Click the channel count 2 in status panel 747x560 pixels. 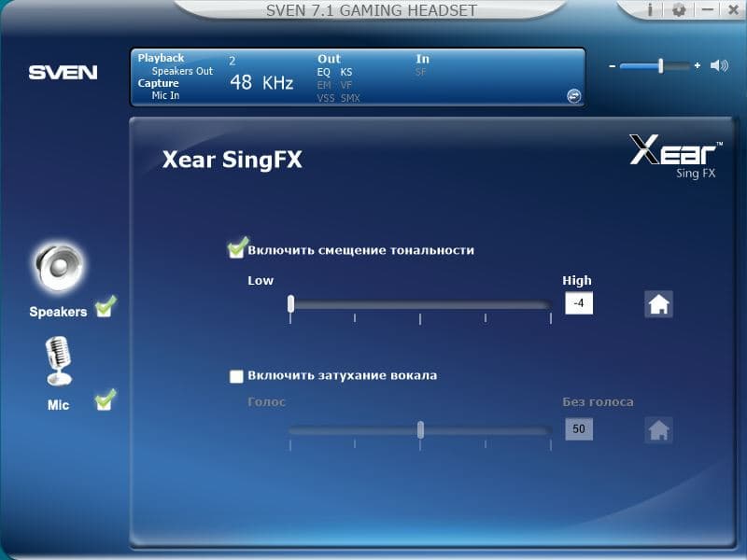coord(232,61)
